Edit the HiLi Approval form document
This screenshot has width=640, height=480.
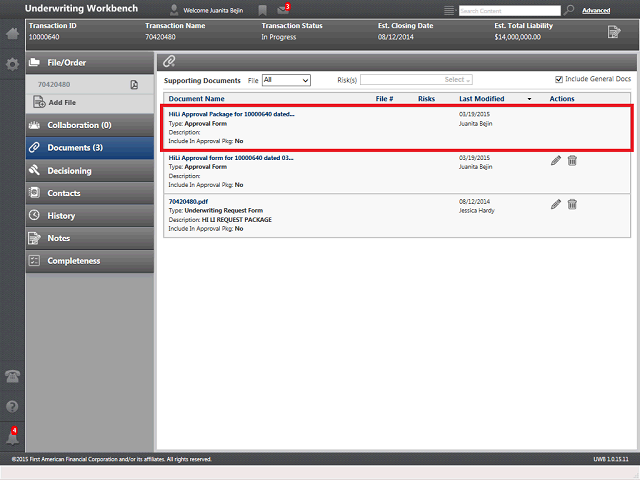coord(556,160)
